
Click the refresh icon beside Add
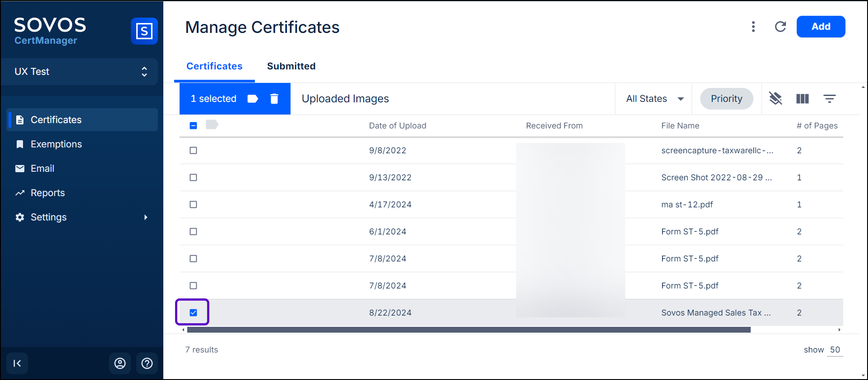click(x=780, y=27)
